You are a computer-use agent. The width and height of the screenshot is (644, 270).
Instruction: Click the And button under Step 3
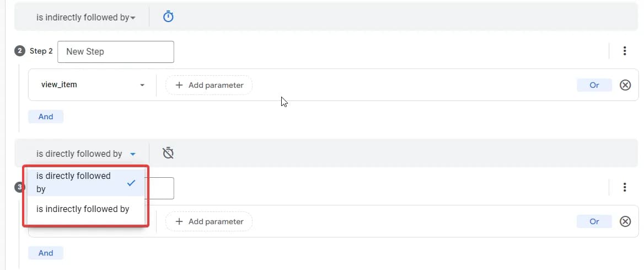pyautogui.click(x=46, y=253)
